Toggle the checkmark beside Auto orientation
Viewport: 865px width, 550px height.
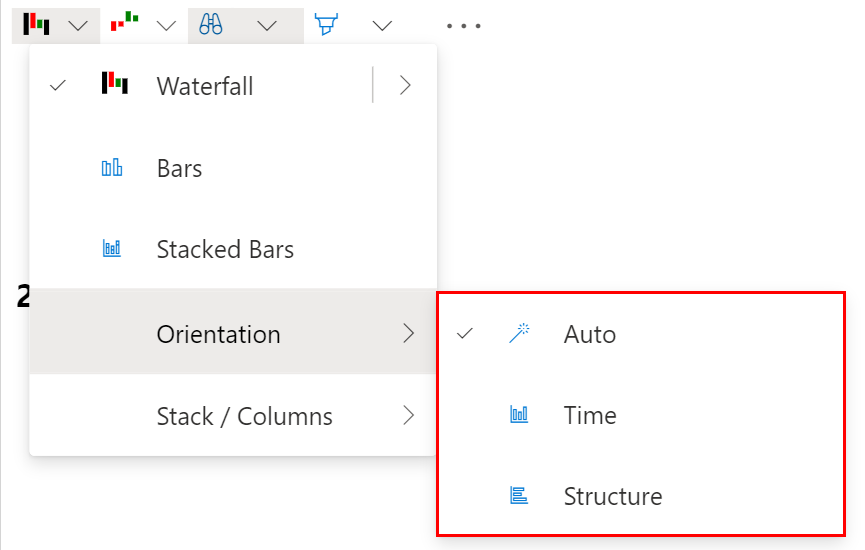coord(464,334)
